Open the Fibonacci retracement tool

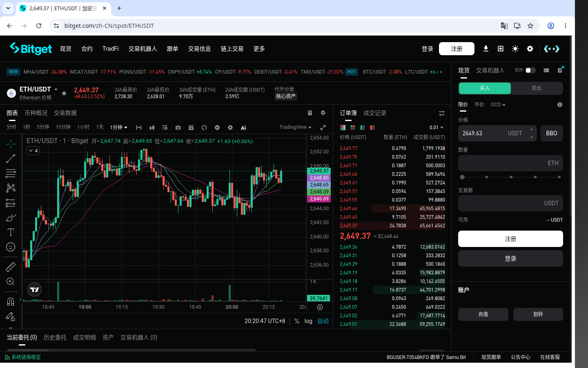(x=11, y=173)
